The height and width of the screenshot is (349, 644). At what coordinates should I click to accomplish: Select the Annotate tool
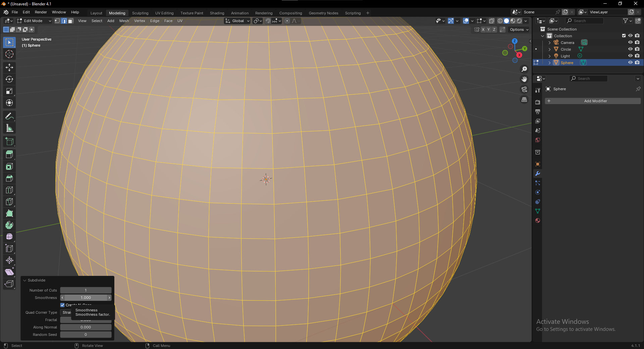coord(9,116)
